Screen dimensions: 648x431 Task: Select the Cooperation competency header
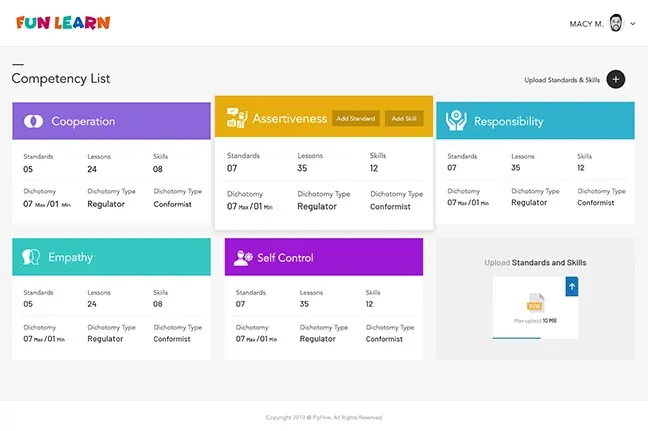[x=111, y=121]
